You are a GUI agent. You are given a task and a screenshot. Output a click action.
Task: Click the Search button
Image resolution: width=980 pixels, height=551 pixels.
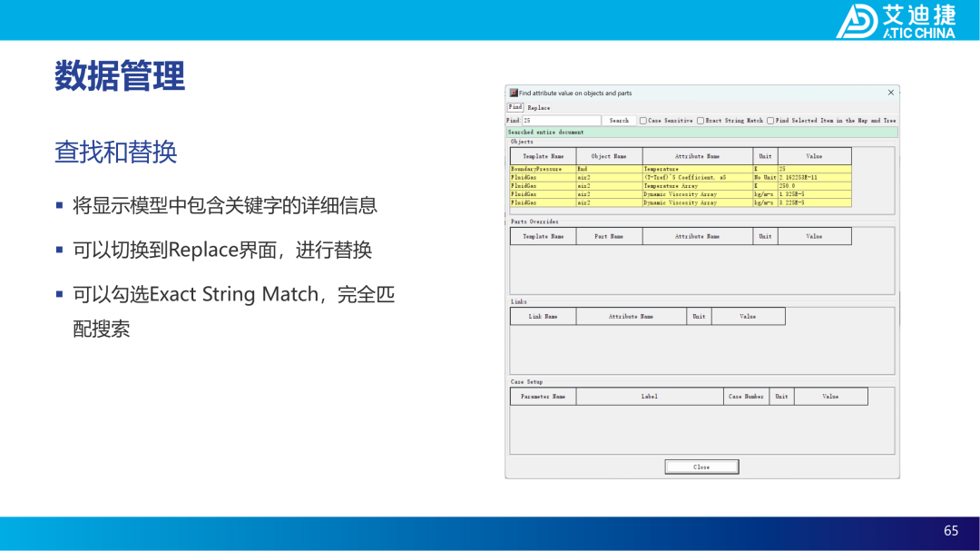click(x=619, y=120)
